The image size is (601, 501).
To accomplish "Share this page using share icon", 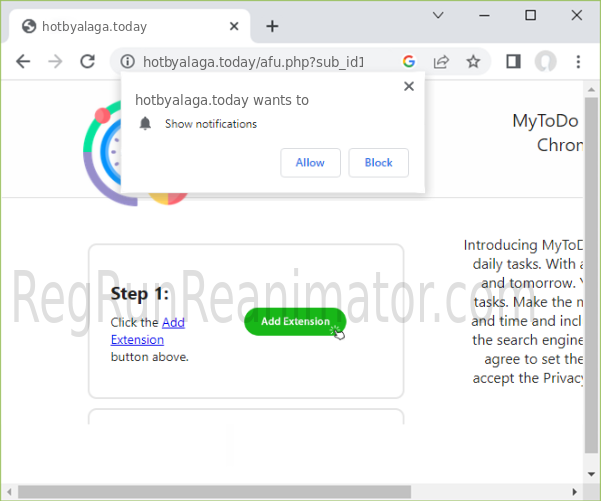I will [440, 61].
